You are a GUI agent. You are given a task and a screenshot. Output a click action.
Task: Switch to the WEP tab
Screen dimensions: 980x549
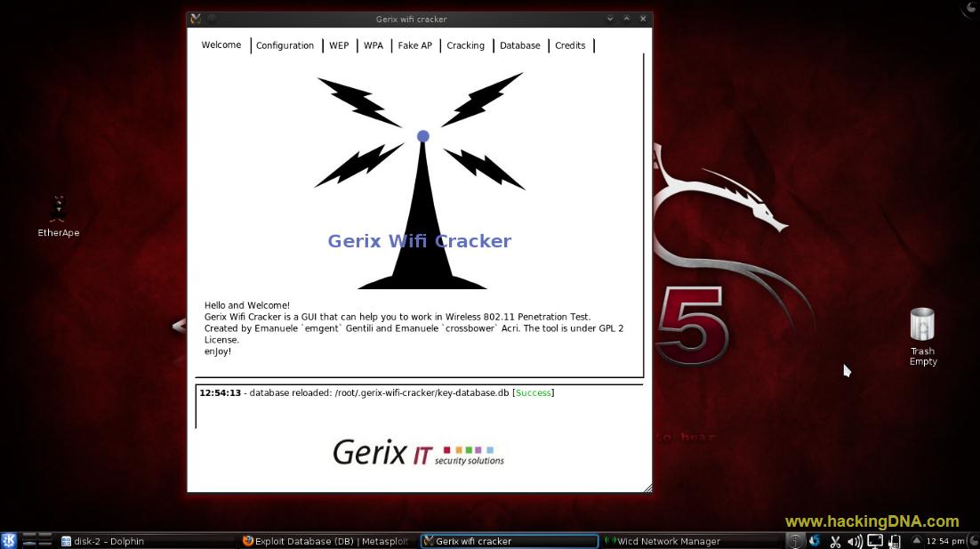[x=339, y=45]
